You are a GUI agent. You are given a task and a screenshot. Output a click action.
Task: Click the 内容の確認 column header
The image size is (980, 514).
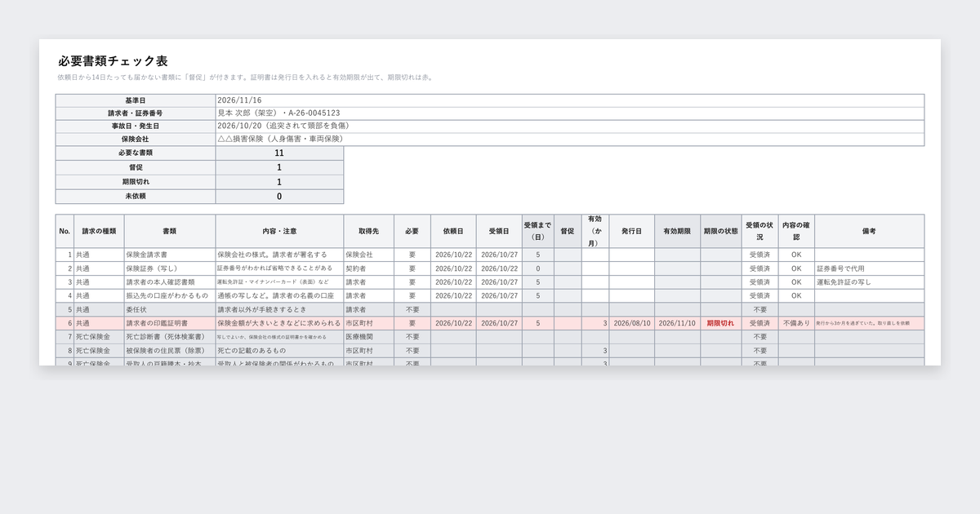click(796, 232)
